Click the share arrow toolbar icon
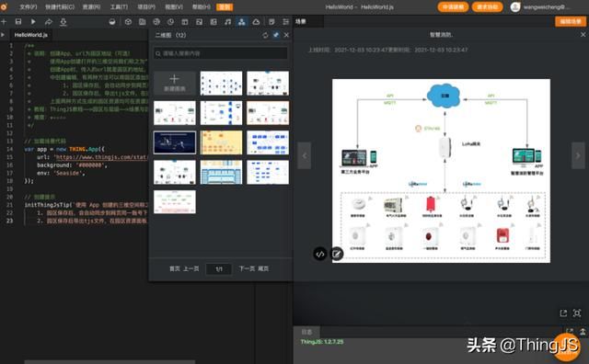589x364 pixels. (x=48, y=22)
